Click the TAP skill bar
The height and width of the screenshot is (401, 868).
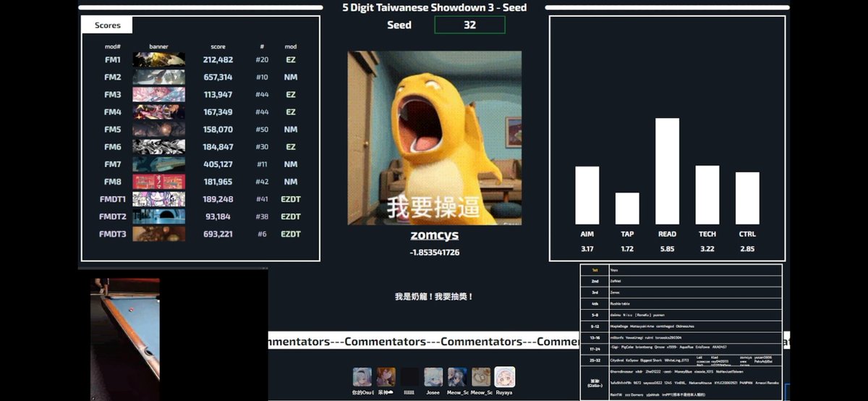(x=627, y=208)
